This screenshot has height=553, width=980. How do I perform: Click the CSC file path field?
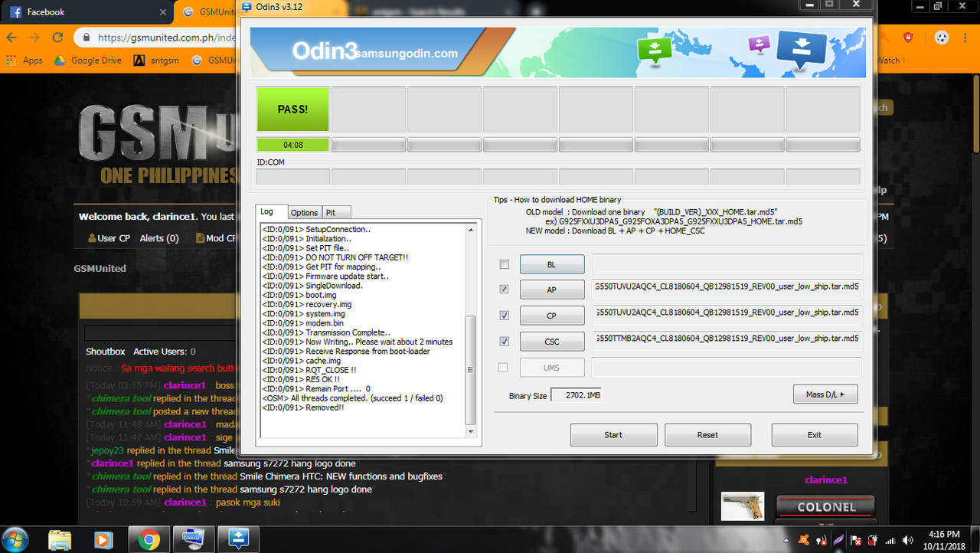coord(727,341)
